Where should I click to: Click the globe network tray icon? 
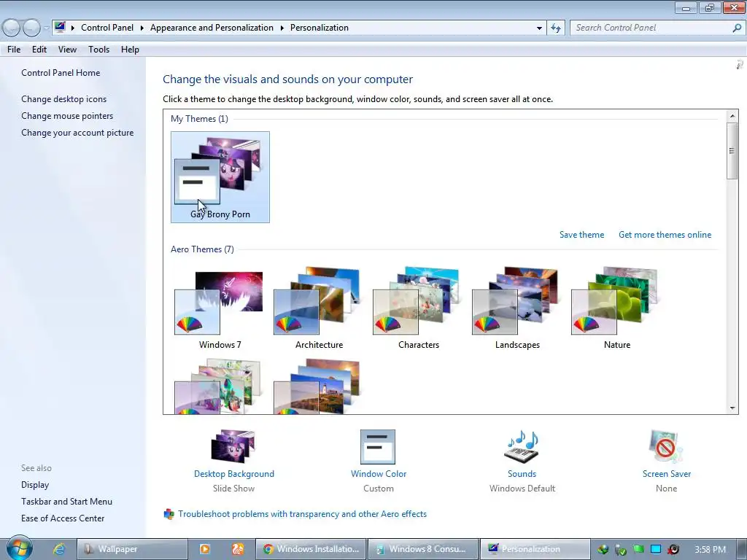(x=603, y=550)
